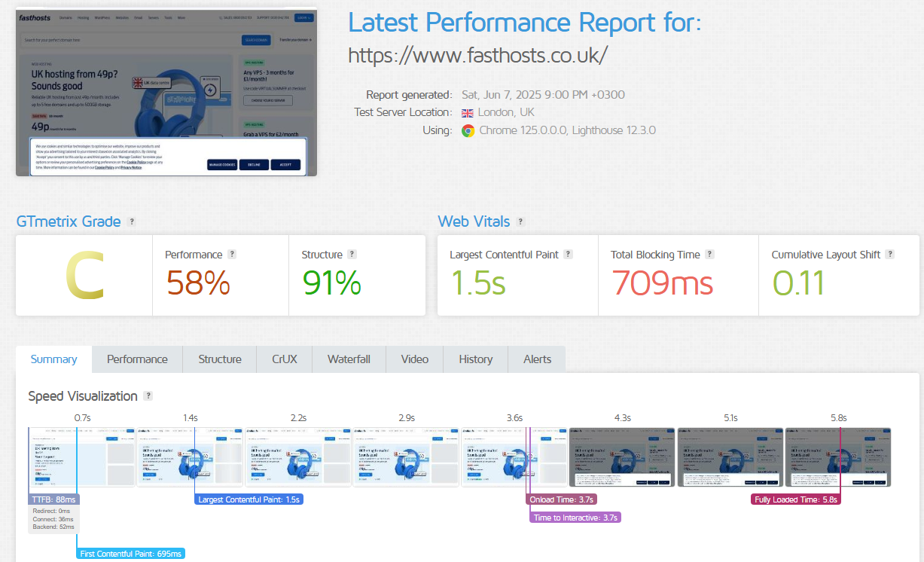Image resolution: width=924 pixels, height=562 pixels.
Task: Open help for Speed Visualization heading
Action: (148, 396)
